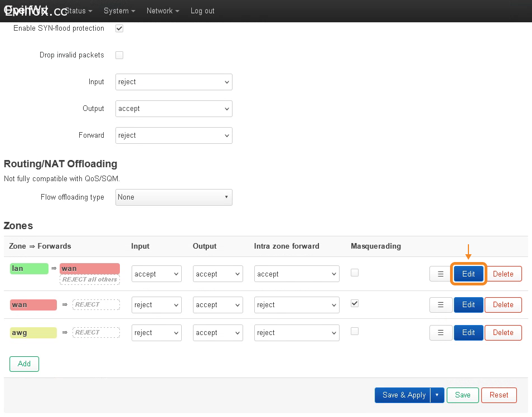Viewport: 532px width, 417px height.
Task: Open Intra zone forward dropdown for lan
Action: coord(297,274)
